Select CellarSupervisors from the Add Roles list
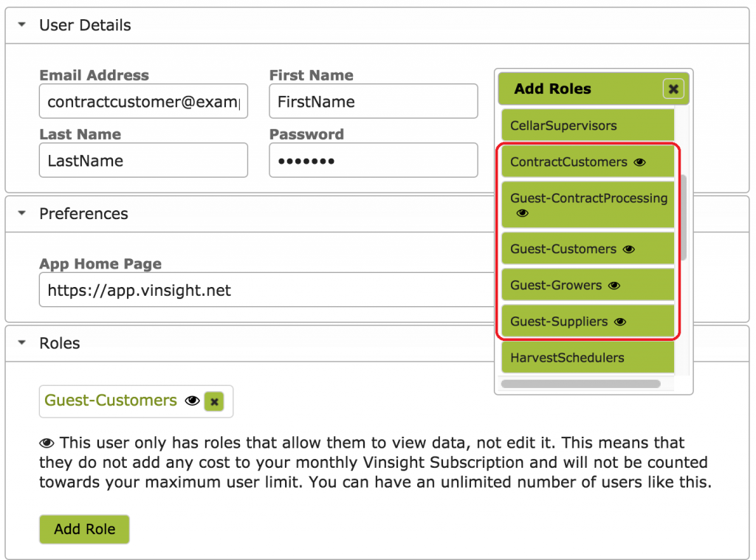 (587, 125)
